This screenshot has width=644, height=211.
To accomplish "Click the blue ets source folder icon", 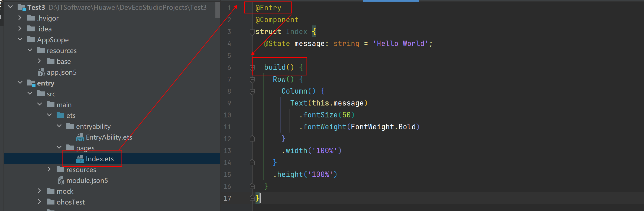I will [60, 115].
